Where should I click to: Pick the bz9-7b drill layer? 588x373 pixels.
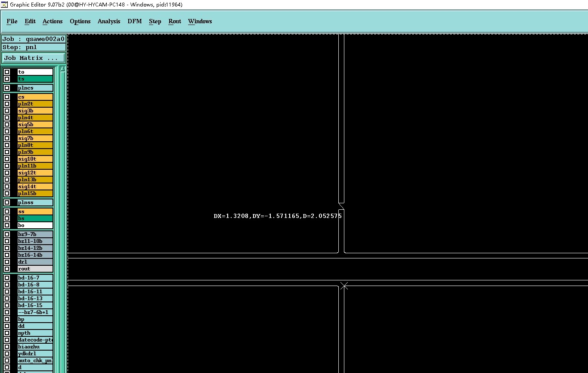click(35, 234)
